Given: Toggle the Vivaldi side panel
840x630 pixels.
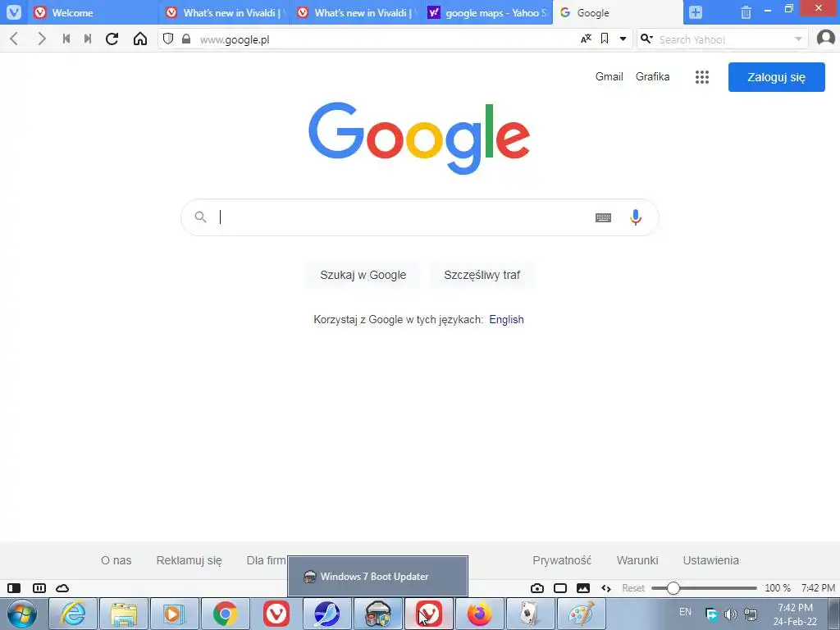Looking at the screenshot, I should pos(14,587).
